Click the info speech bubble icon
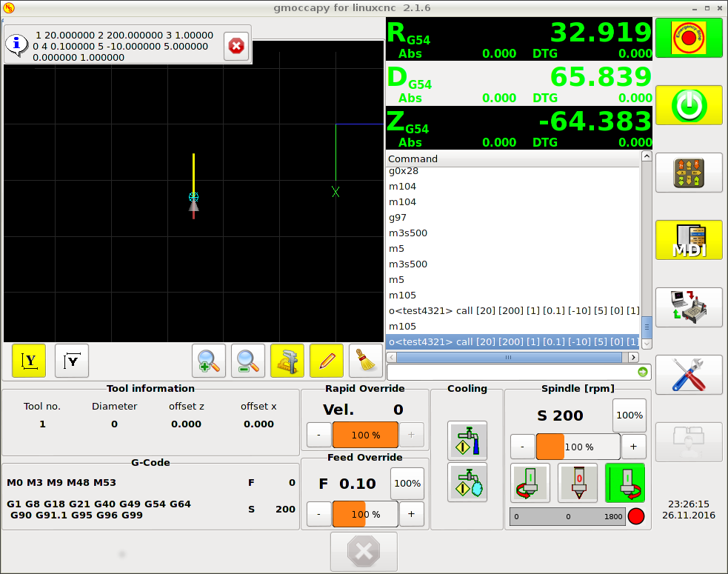Viewport: 728px width, 574px height. point(16,45)
